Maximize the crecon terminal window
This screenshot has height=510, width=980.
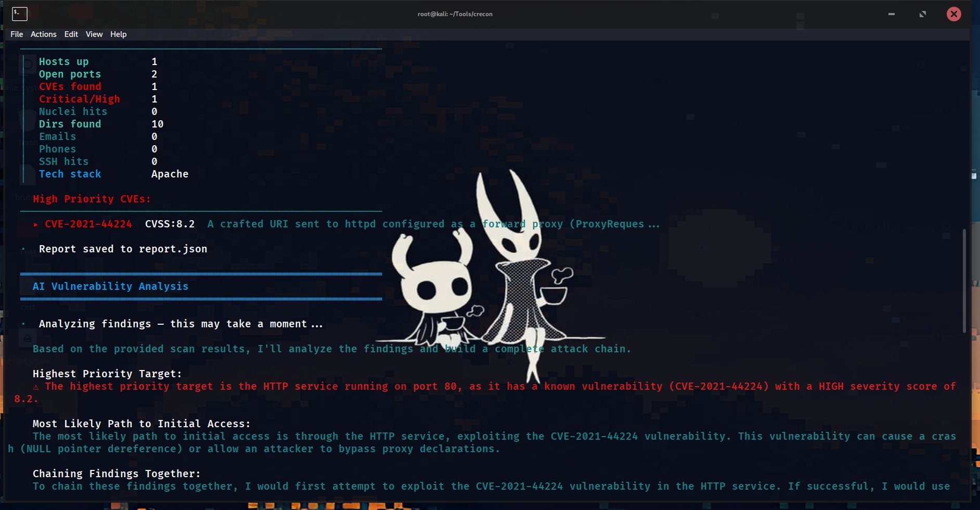pyautogui.click(x=922, y=14)
